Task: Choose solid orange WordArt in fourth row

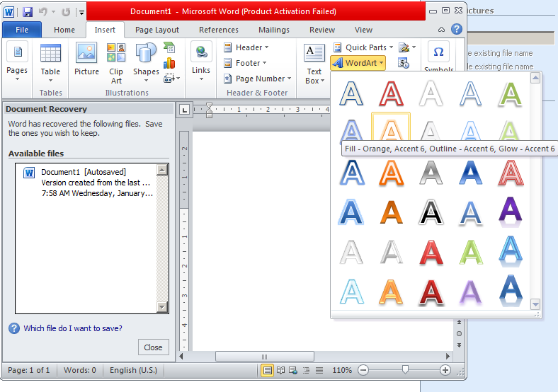Action: click(x=391, y=212)
